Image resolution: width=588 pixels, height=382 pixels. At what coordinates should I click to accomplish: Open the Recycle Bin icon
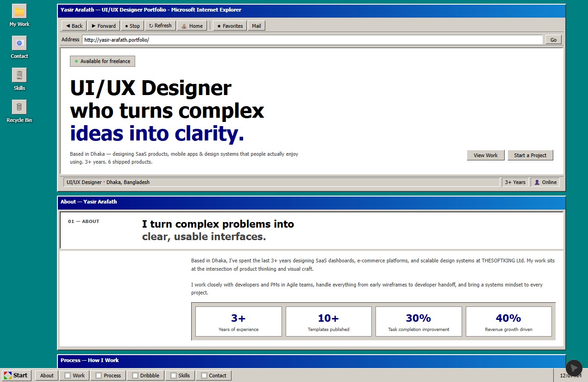click(x=19, y=108)
